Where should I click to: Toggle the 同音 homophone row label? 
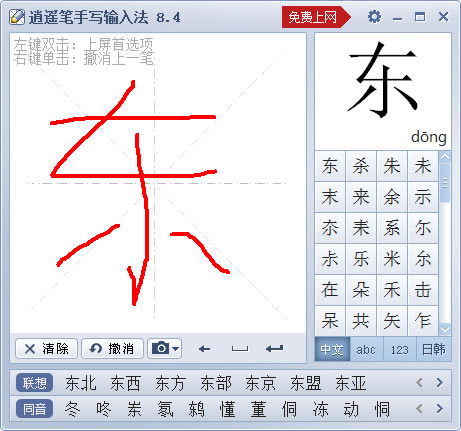click(x=34, y=409)
